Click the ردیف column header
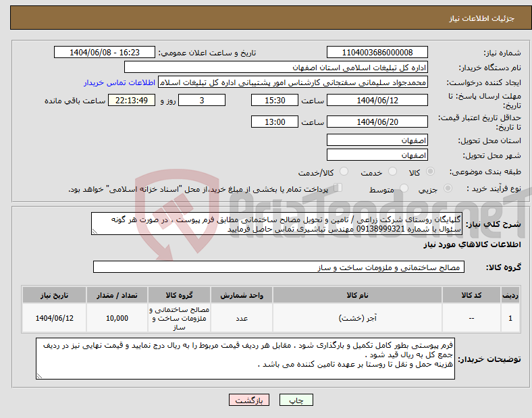Screen dimensions: 532x418 [x=510, y=295]
